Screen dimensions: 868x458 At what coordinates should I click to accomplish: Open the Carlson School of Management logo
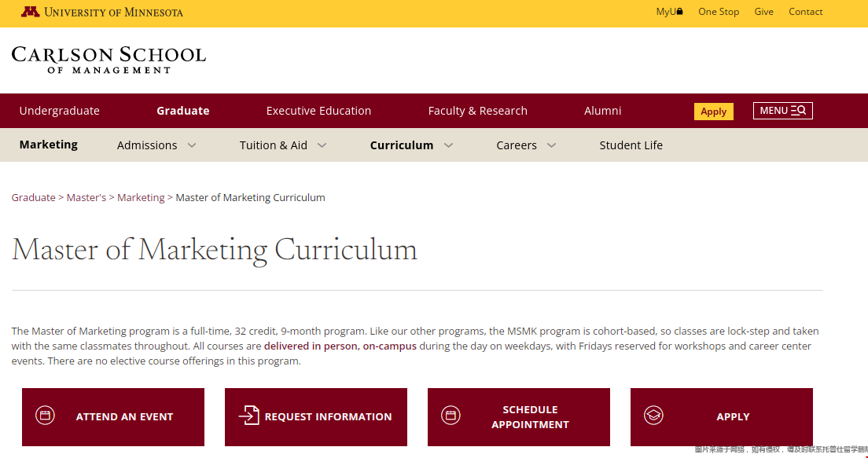108,60
